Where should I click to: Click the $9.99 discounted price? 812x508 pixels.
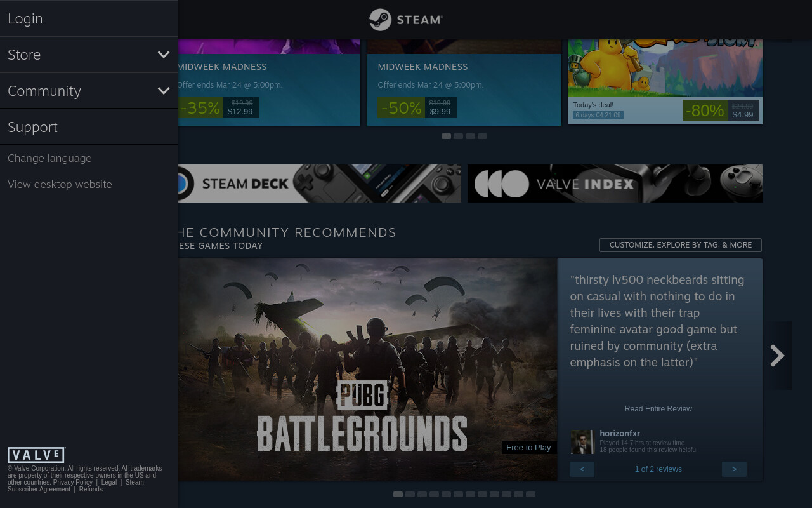[x=440, y=112]
